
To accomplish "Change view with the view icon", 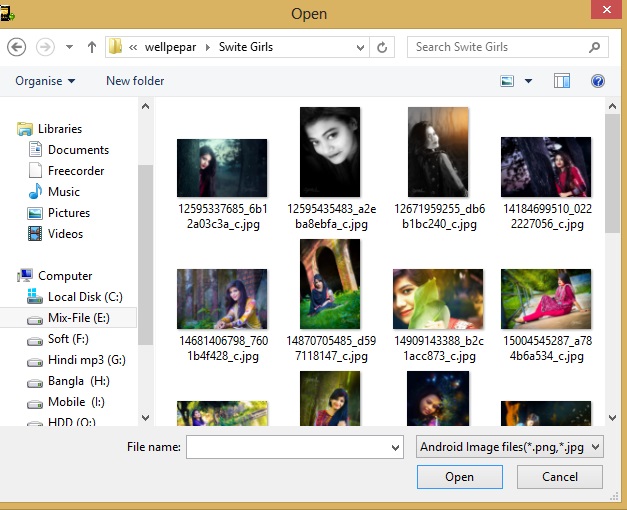I will pos(507,81).
